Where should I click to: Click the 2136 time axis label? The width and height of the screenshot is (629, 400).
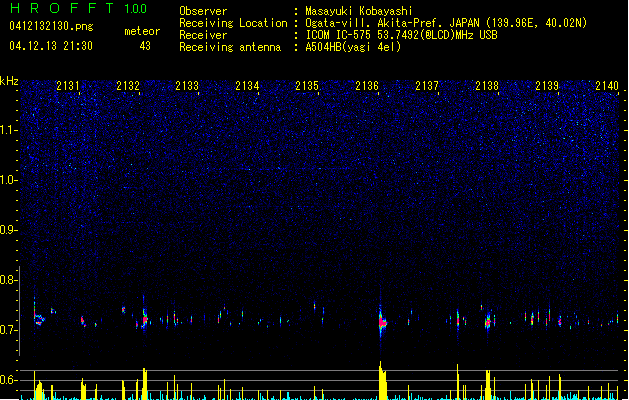(x=367, y=86)
